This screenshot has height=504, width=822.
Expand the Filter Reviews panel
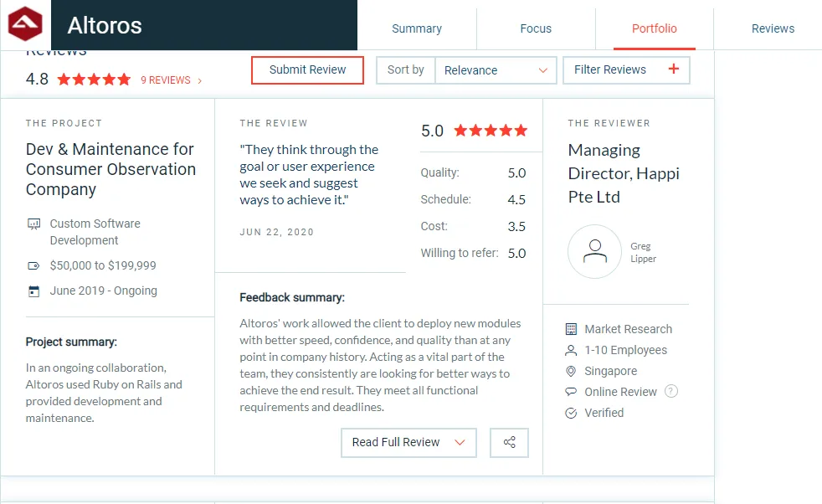[626, 70]
